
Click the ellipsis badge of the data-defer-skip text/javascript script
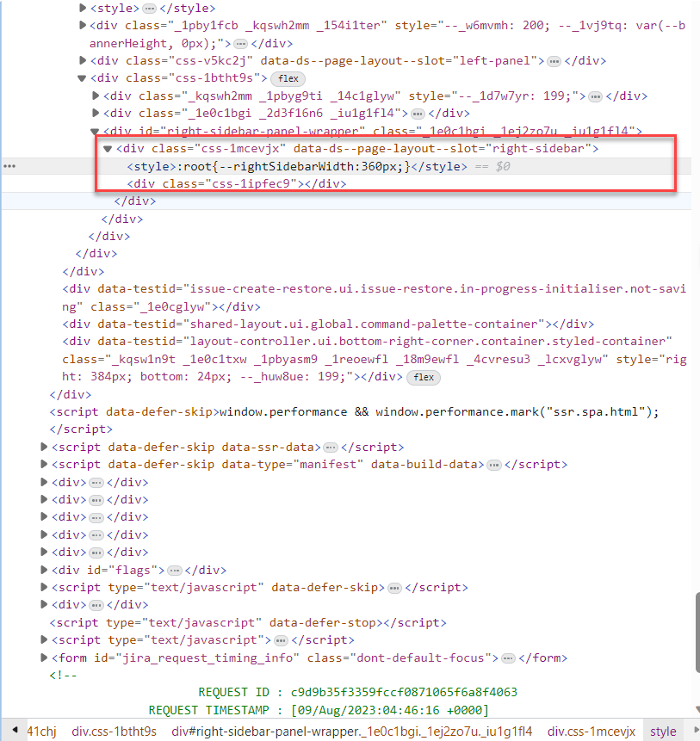click(394, 588)
